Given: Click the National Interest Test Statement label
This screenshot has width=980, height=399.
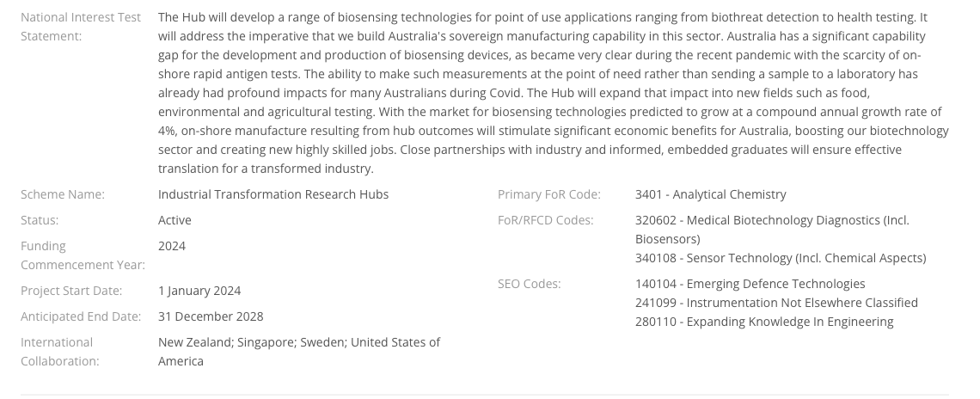Looking at the screenshot, I should point(81,27).
